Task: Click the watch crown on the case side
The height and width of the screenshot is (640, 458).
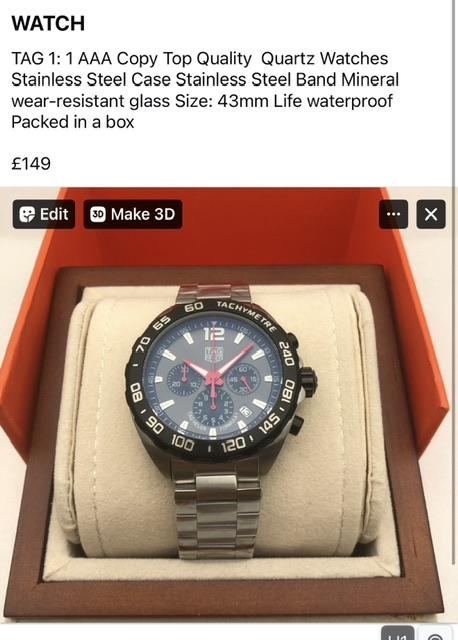Action: [x=308, y=380]
